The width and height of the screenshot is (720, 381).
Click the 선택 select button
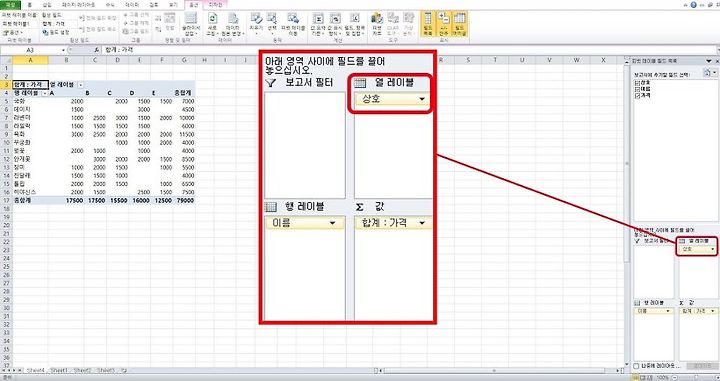272,24
